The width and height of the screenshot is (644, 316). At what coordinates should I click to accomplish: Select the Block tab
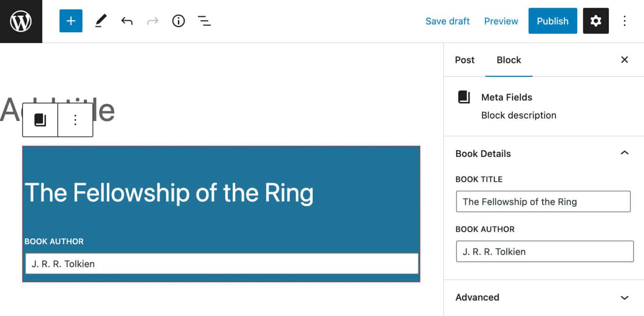[x=509, y=60]
